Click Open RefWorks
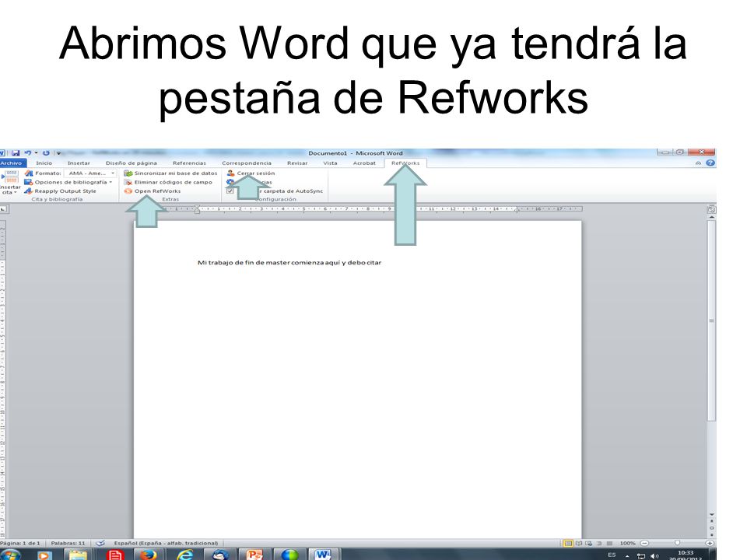Viewport: 747px width, 560px height. (157, 191)
